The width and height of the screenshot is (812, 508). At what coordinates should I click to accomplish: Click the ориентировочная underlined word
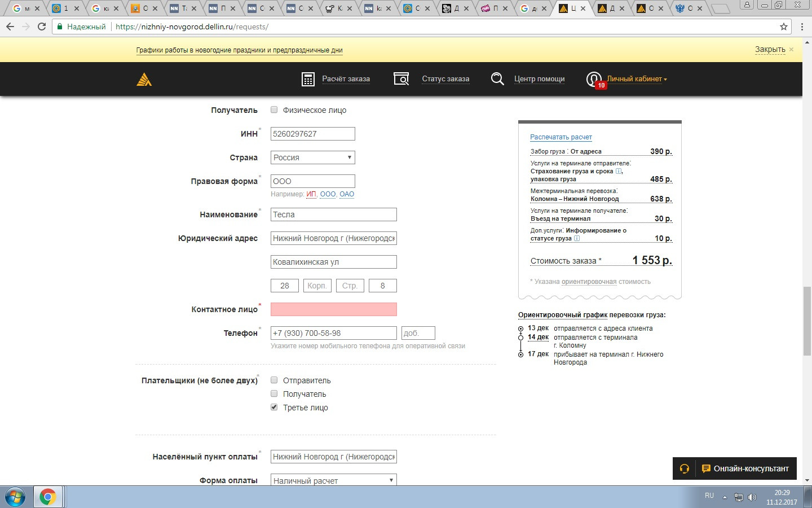tap(589, 282)
